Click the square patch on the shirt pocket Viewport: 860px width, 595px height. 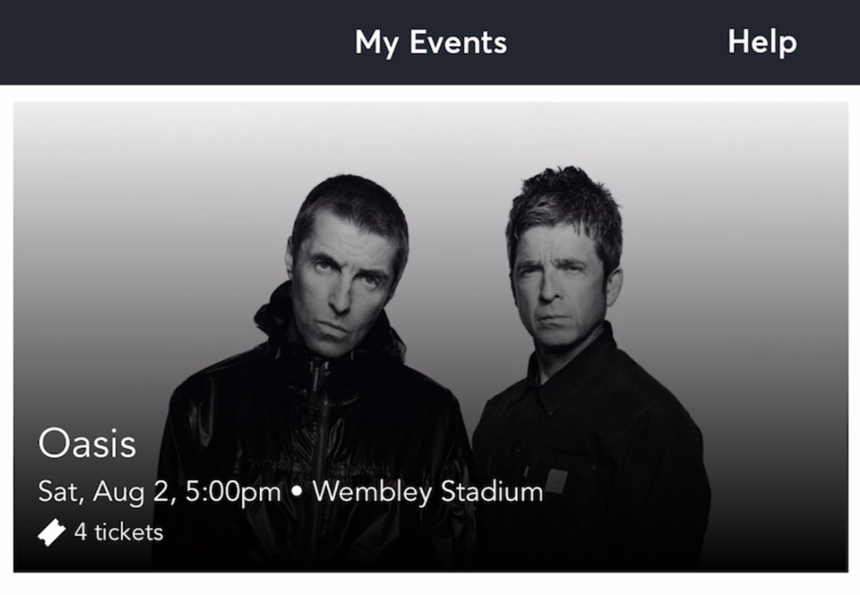[x=557, y=480]
